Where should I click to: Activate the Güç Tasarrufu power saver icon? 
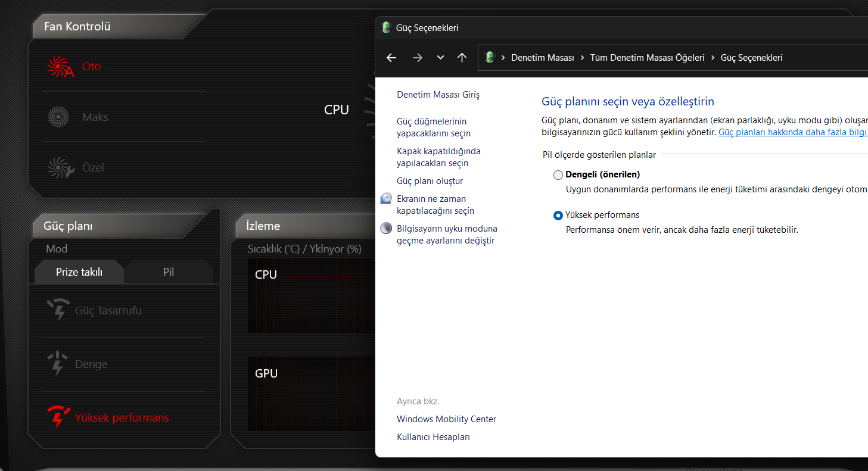pyautogui.click(x=58, y=310)
